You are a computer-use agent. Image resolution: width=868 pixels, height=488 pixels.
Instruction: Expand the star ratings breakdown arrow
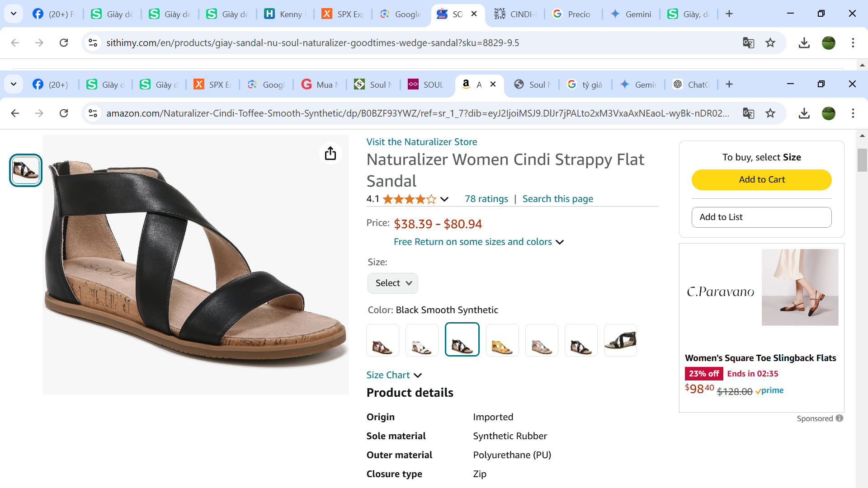tap(444, 199)
